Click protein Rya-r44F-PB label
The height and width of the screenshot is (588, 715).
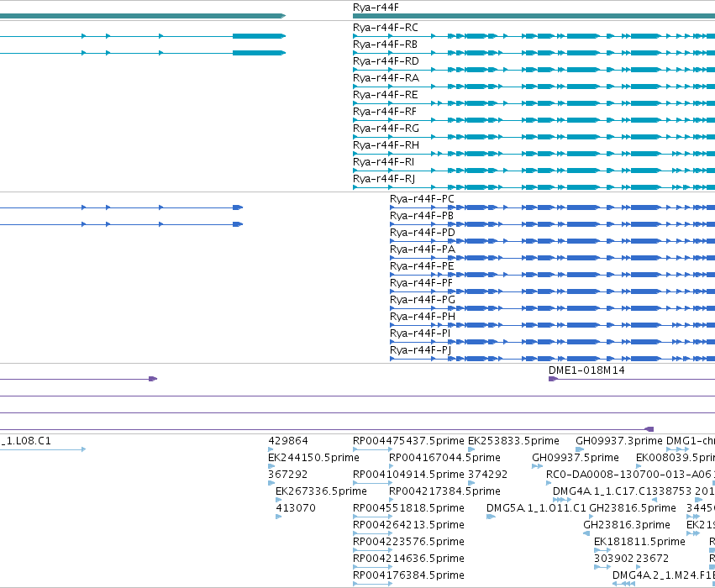(421, 216)
